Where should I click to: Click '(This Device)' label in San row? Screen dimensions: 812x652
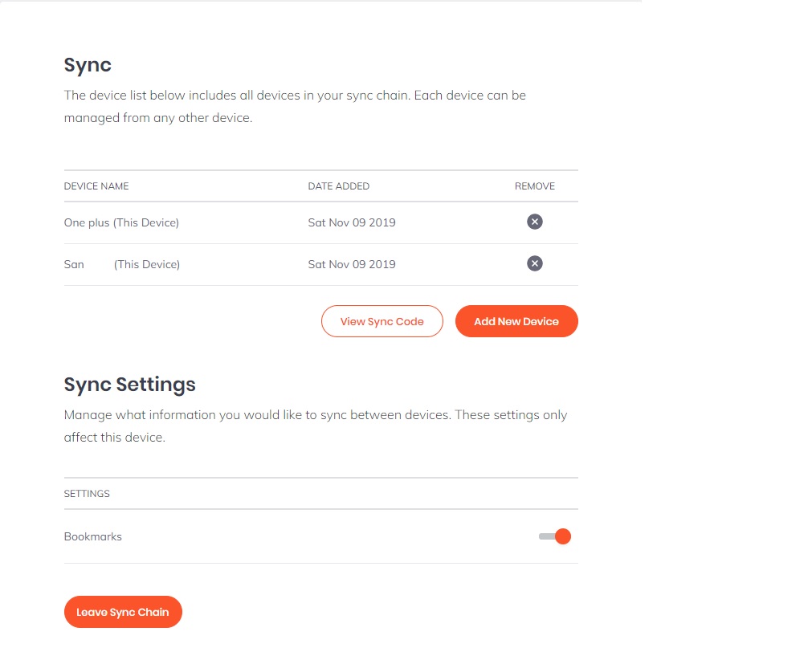[x=147, y=264]
